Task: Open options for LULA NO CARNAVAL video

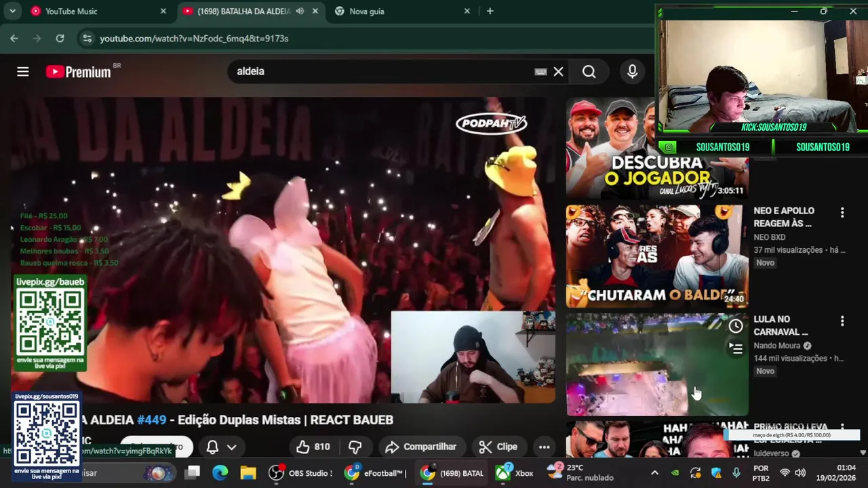Action: click(842, 321)
